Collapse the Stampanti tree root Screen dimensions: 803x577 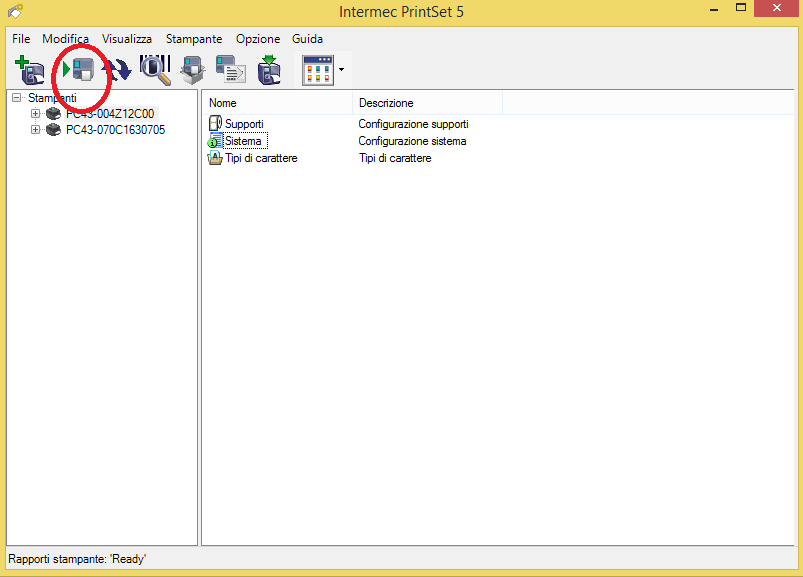pyautogui.click(x=17, y=97)
